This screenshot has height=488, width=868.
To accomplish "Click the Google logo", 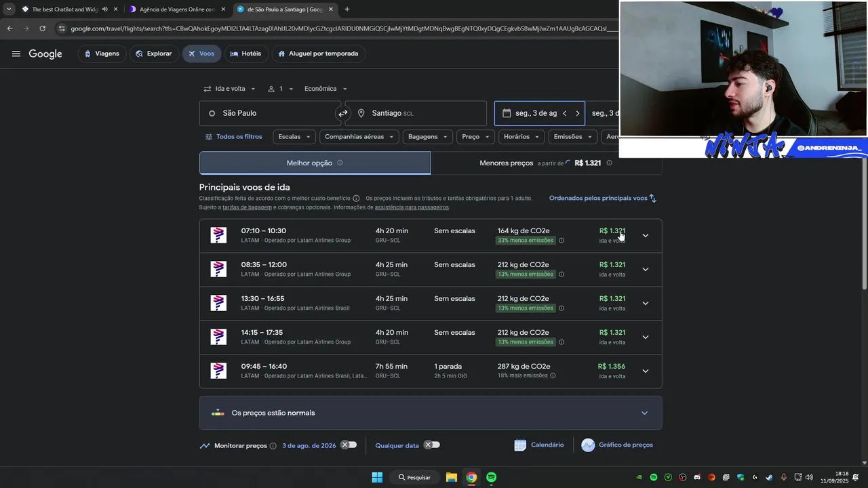I will tap(45, 54).
